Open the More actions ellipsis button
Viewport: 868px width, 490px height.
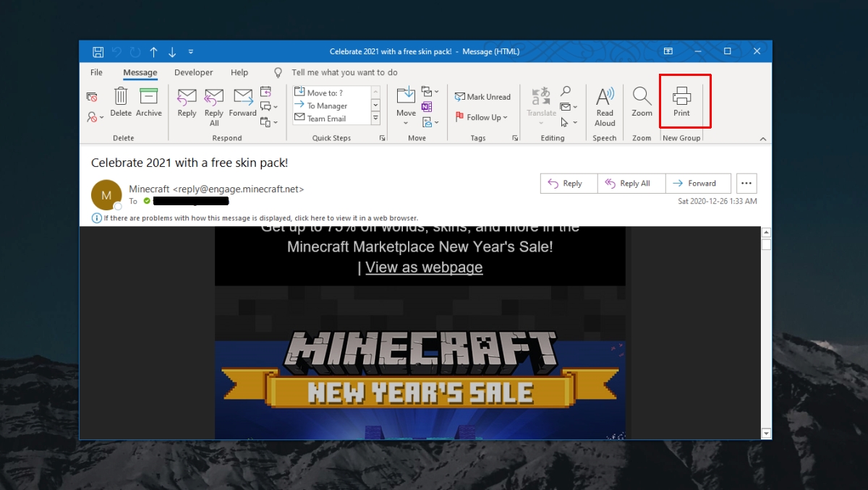coord(747,184)
